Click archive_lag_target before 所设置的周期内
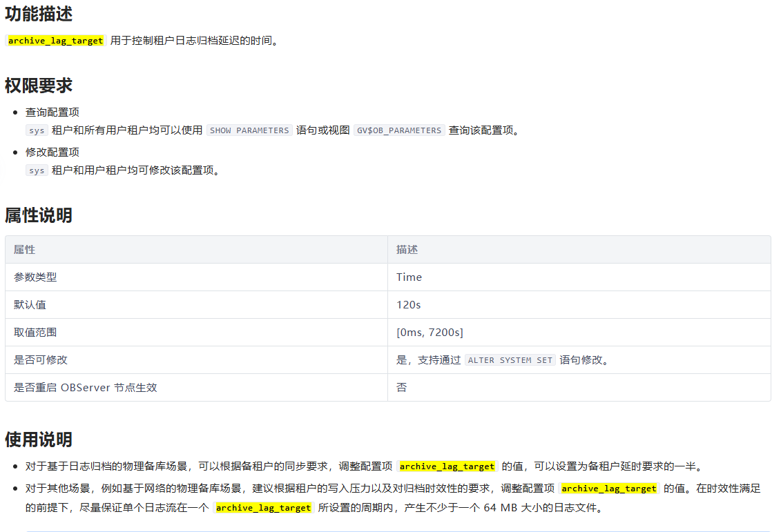The width and height of the screenshot is (781, 532). point(264,508)
